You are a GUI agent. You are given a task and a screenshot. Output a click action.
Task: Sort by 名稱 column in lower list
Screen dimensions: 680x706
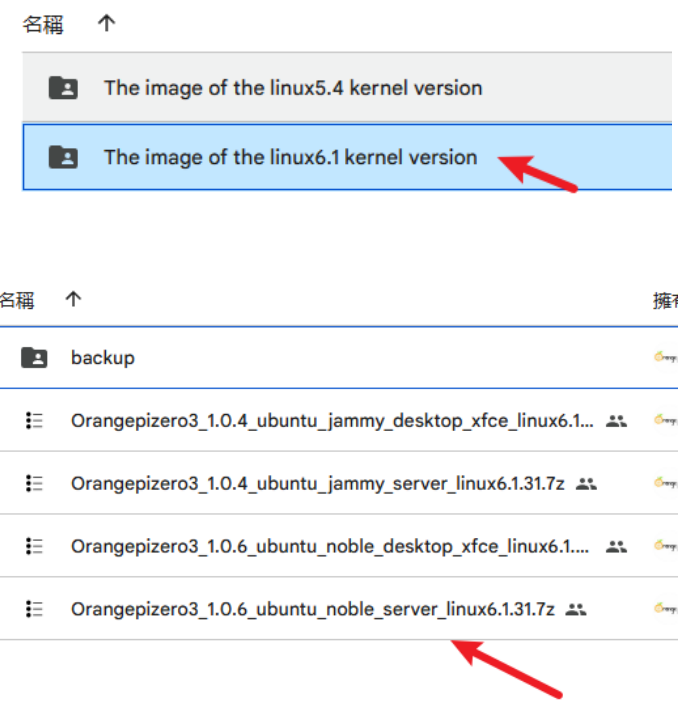(x=17, y=300)
